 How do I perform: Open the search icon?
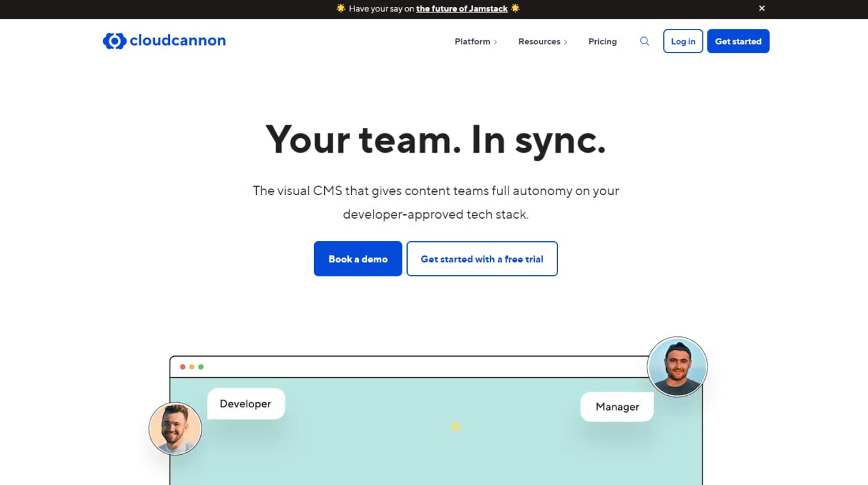click(644, 41)
